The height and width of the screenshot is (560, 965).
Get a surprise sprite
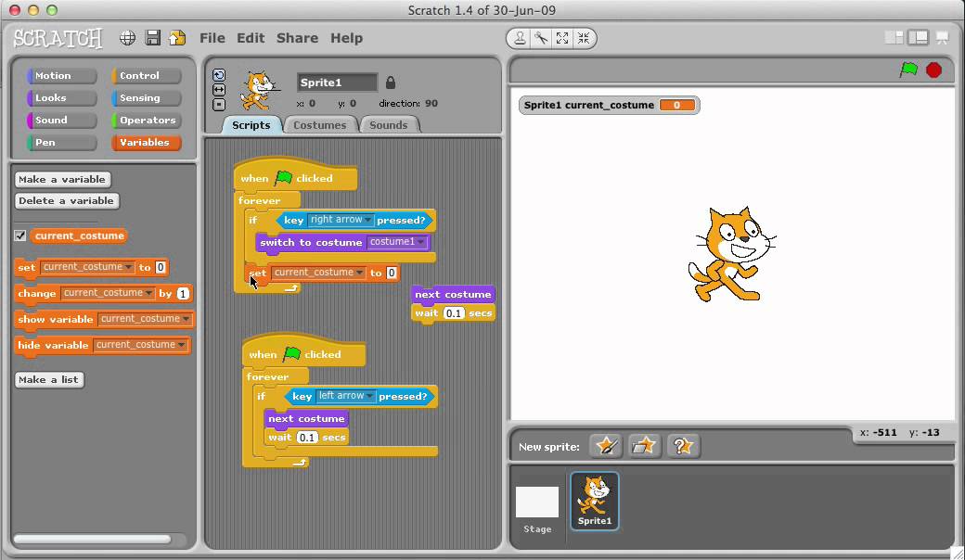click(683, 446)
